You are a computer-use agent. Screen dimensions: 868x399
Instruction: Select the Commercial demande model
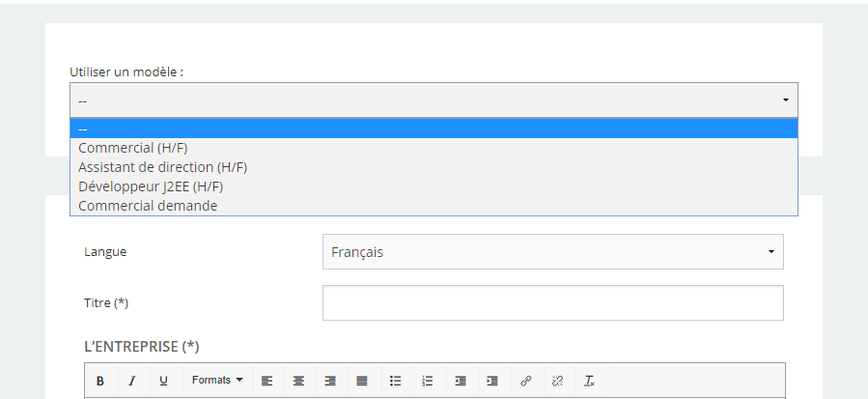(434, 206)
